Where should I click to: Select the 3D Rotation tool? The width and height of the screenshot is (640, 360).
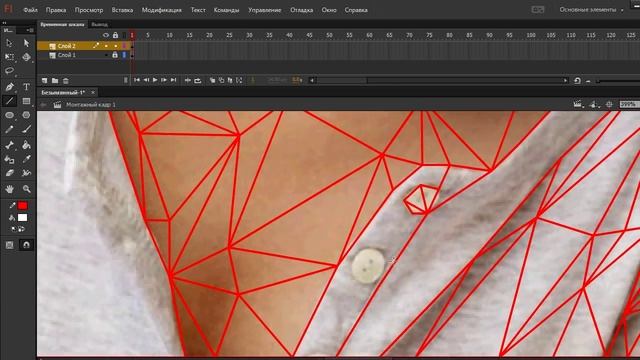coord(26,57)
